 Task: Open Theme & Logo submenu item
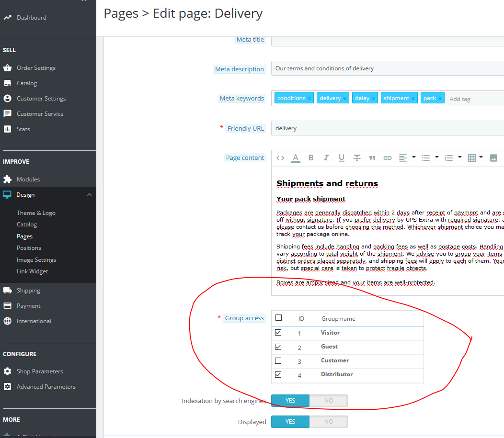[36, 213]
